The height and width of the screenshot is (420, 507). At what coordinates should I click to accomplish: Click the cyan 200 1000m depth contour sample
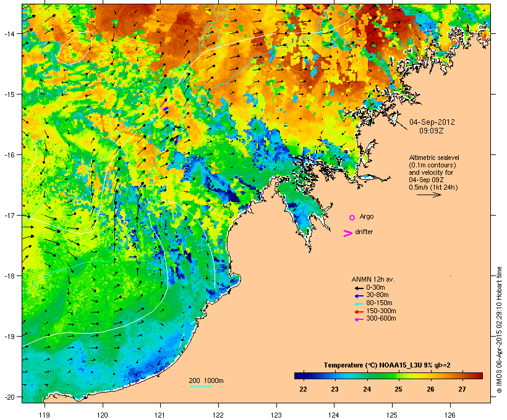click(x=200, y=386)
